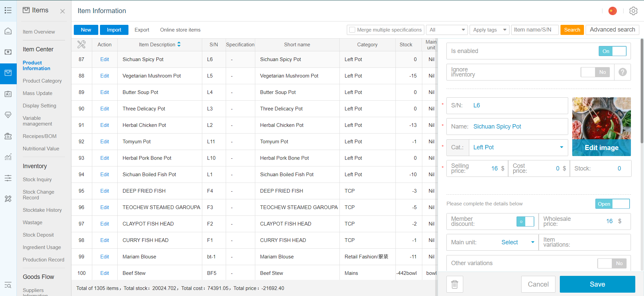
Task: Delete item with the trash icon
Action: coord(454,284)
